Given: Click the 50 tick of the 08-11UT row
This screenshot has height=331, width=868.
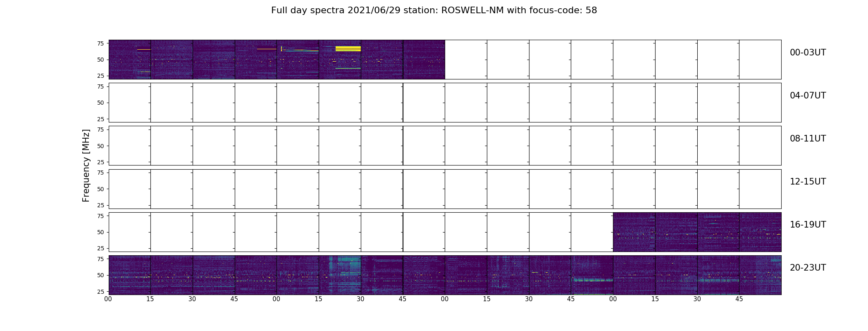Looking at the screenshot, I should tap(100, 146).
